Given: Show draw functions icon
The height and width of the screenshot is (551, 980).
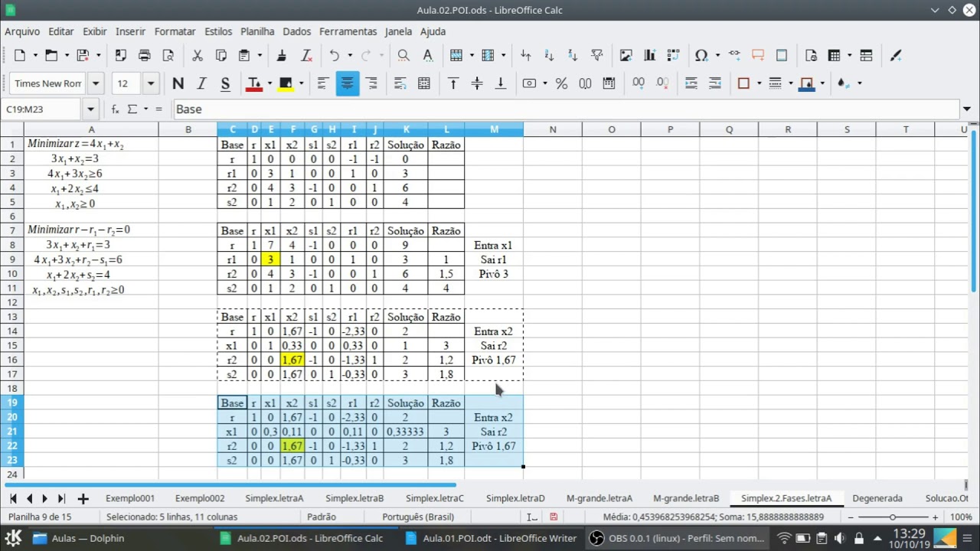Looking at the screenshot, I should tap(896, 55).
